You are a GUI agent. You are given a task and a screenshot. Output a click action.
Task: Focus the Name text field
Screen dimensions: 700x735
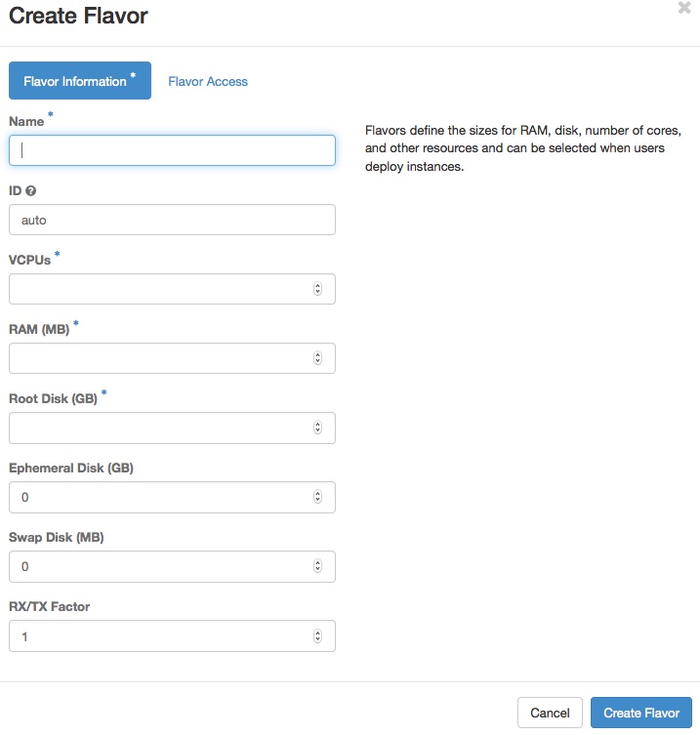pos(172,150)
